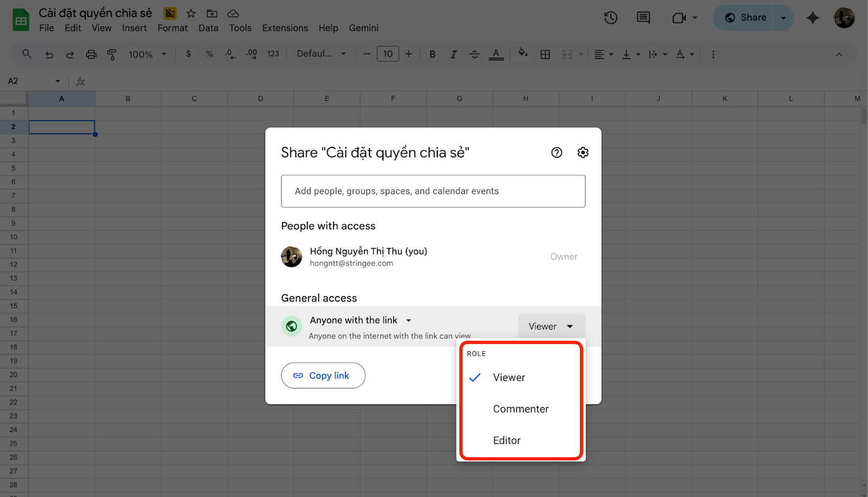Click the help question mark icon
The width and height of the screenshot is (868, 497).
click(557, 153)
